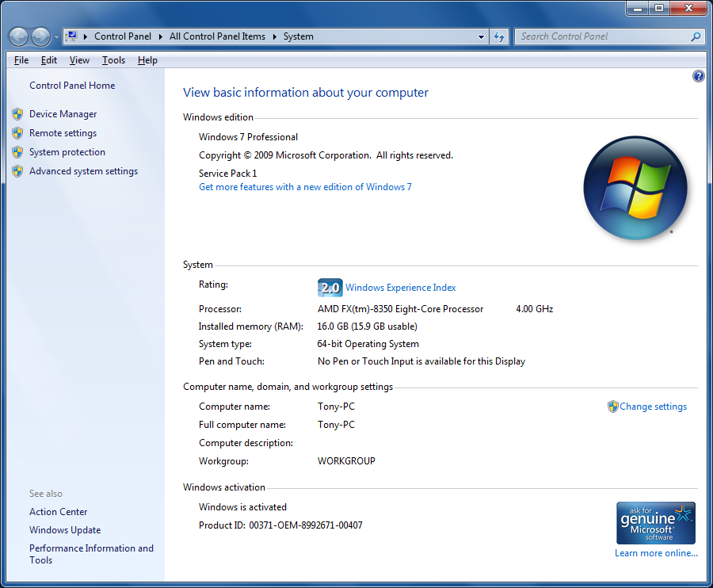Click the Tony-PC value beside Computer name

tap(336, 407)
